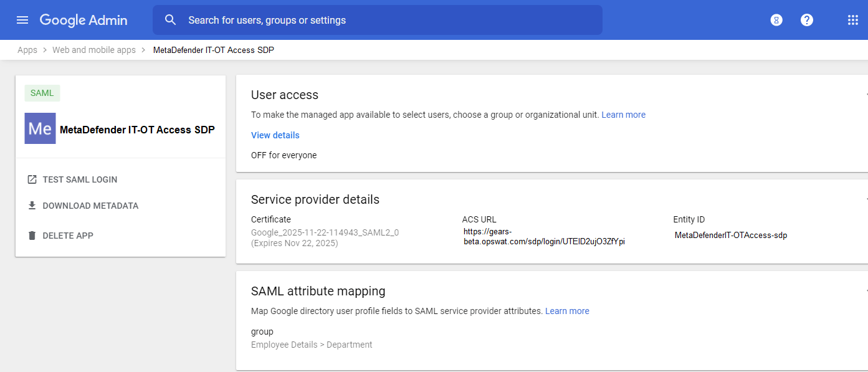Click the Google Admin logo
Viewport: 868px width, 372px height.
83,20
